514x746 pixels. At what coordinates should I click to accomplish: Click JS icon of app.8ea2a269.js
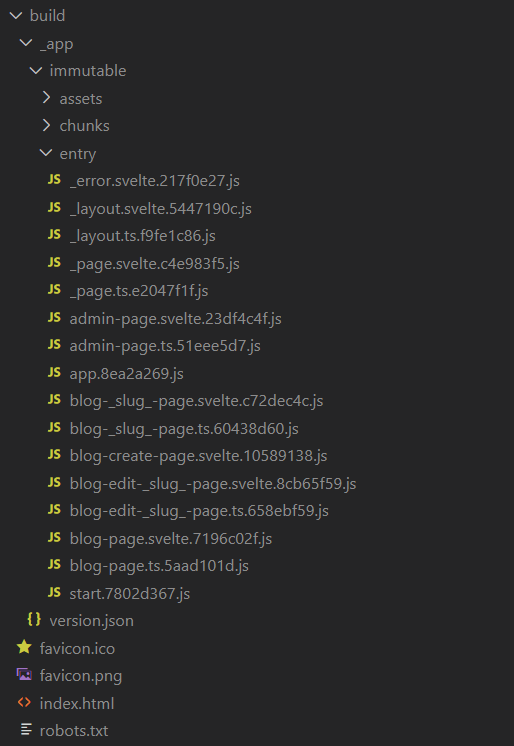[54, 372]
